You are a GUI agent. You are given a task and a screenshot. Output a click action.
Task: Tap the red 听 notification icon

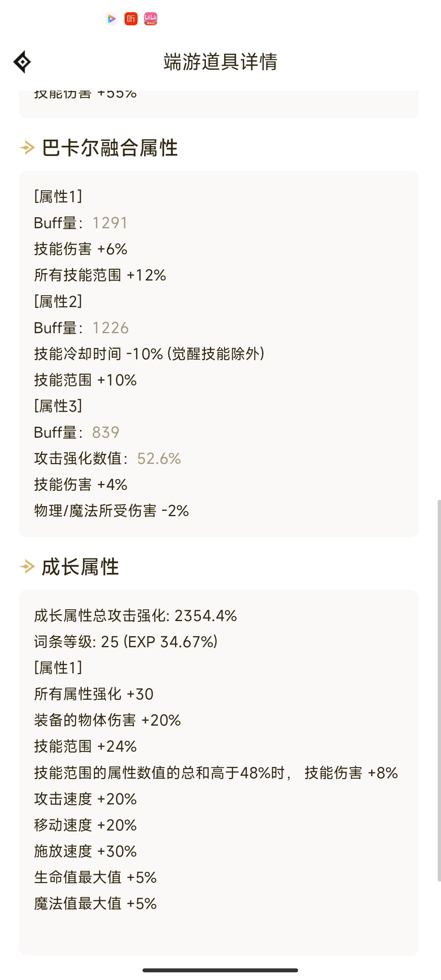coord(131,19)
